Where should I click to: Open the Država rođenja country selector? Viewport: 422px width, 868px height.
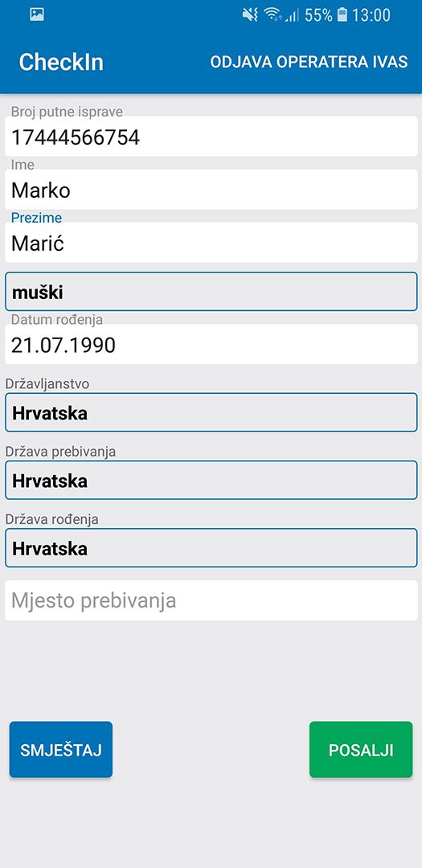(x=211, y=548)
